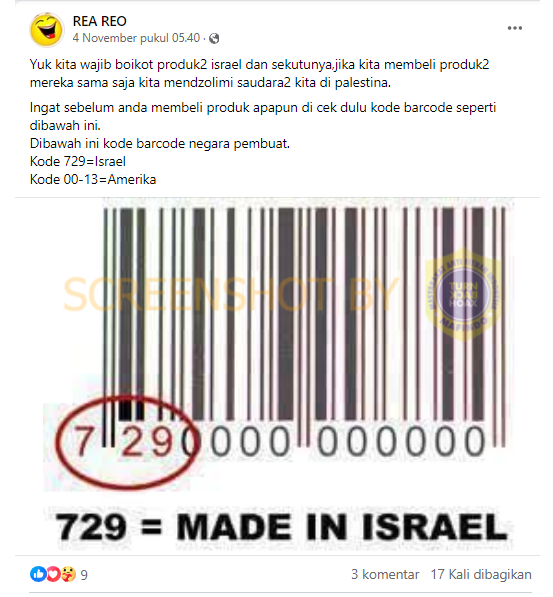
Task: Click the Turn Back Hoax Mafindo badge
Action: (463, 294)
